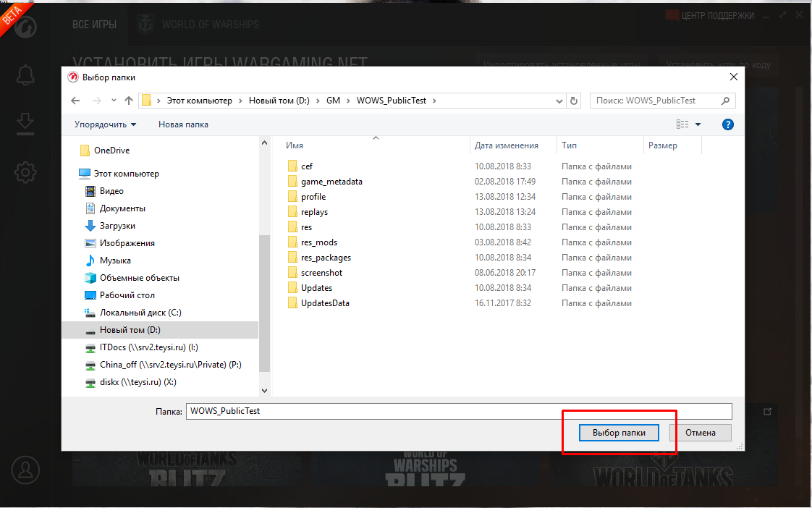
Task: Open the blue help question mark
Action: point(727,124)
